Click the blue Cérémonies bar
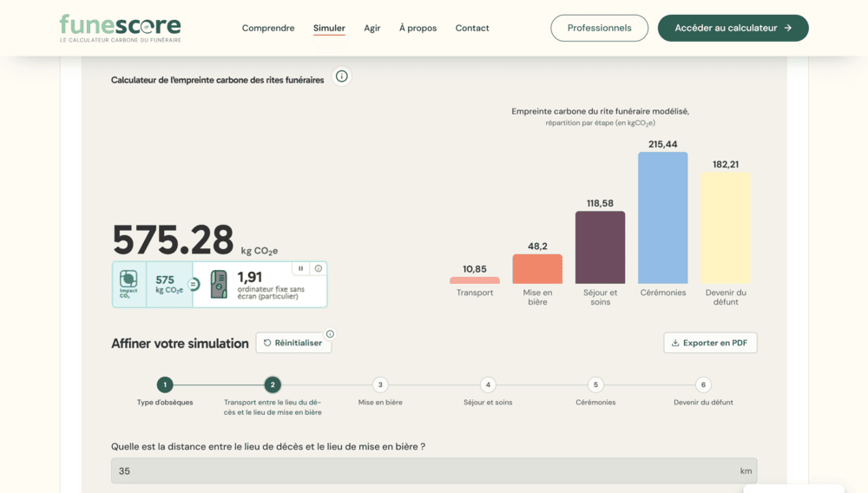The image size is (868, 493). [x=662, y=218]
